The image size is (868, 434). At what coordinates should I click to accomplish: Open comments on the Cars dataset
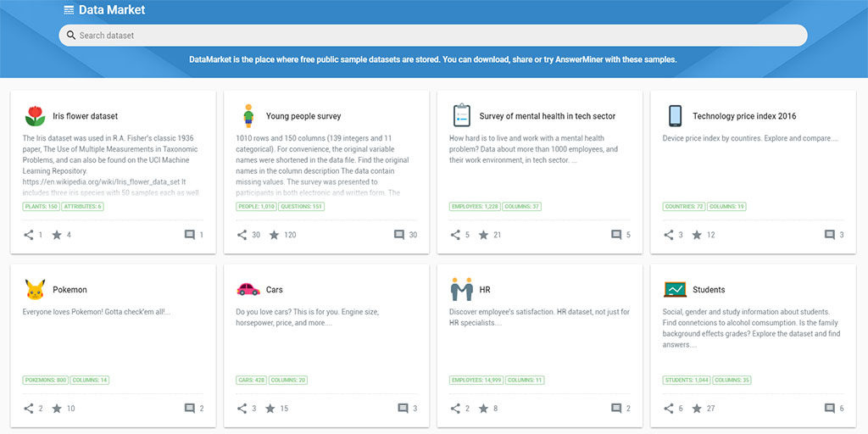pos(403,409)
